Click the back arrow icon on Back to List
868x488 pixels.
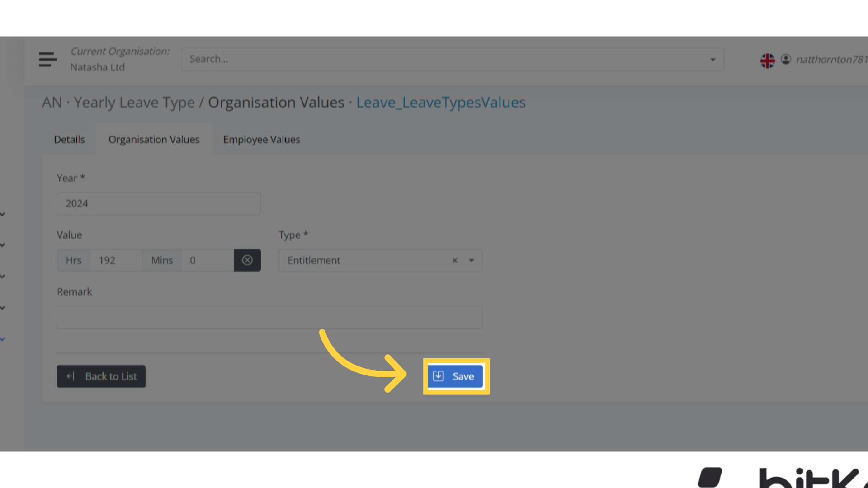click(71, 376)
